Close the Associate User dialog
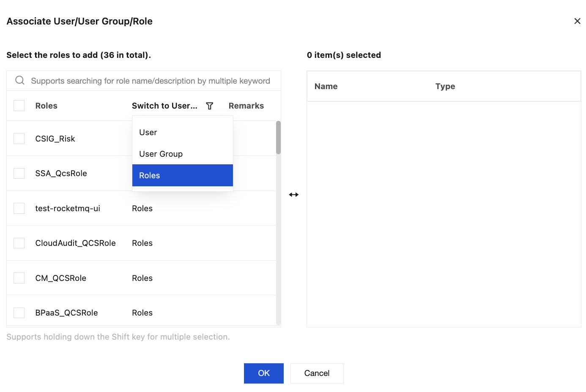Viewport: 586px width, 392px height. 577,21
